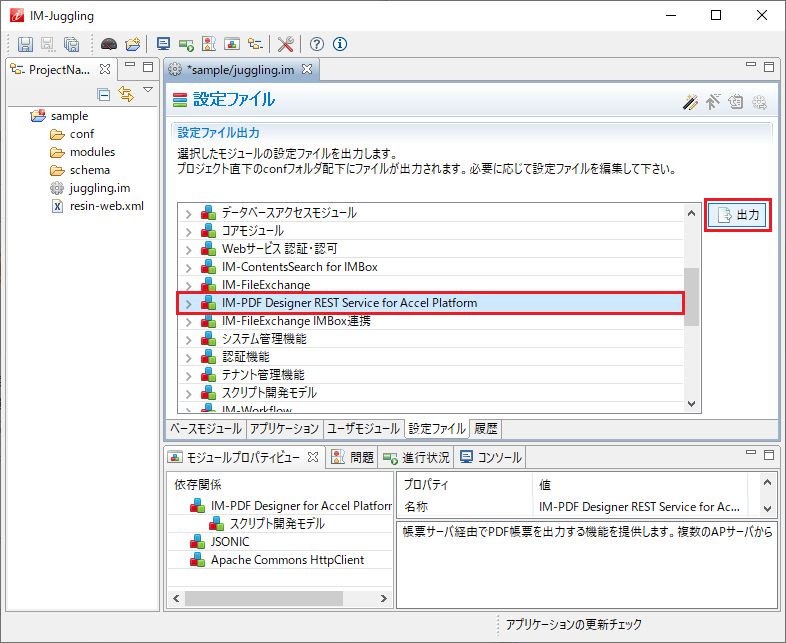The width and height of the screenshot is (786, 643).
Task: Click the project navigator toolbar icon
Action: coord(255,44)
